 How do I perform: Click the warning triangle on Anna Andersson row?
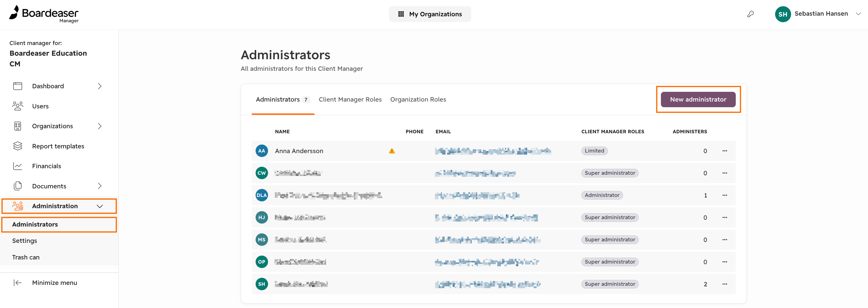[391, 151]
